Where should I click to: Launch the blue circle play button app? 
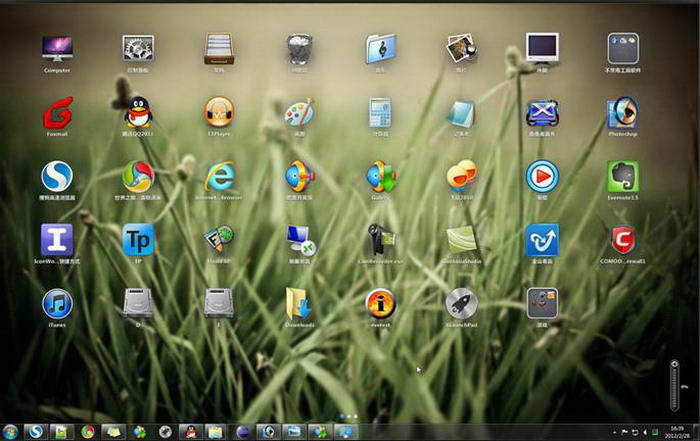click(542, 177)
